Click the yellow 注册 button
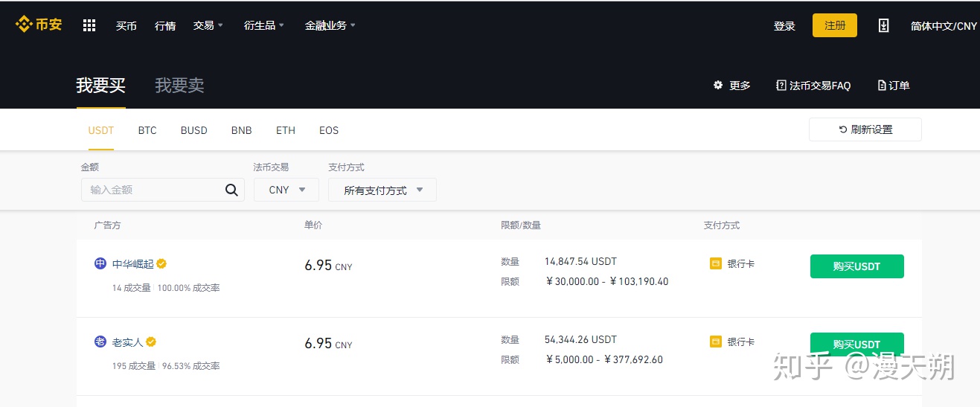The image size is (980, 407). click(x=835, y=25)
